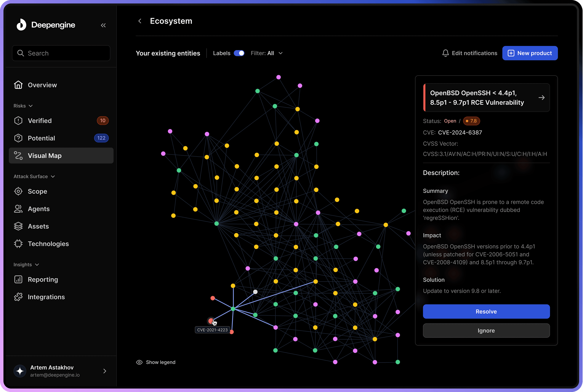
Task: Open Technologies via its chip icon
Action: tap(18, 244)
